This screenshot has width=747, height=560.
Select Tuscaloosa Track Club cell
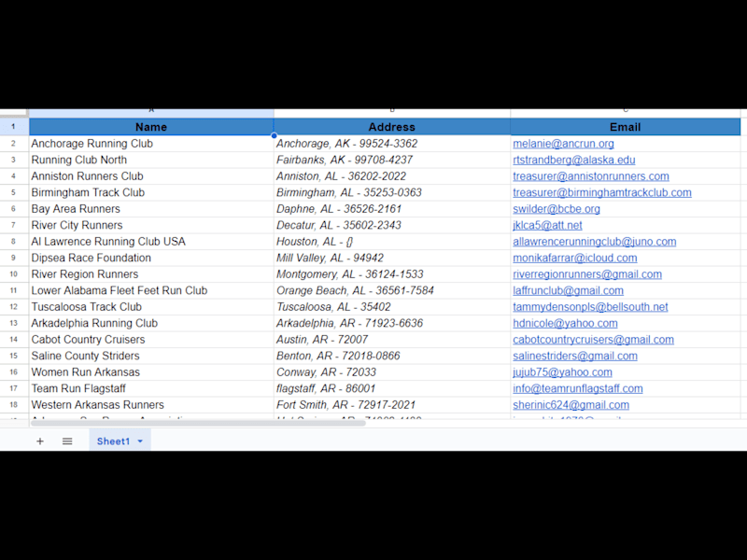point(151,307)
